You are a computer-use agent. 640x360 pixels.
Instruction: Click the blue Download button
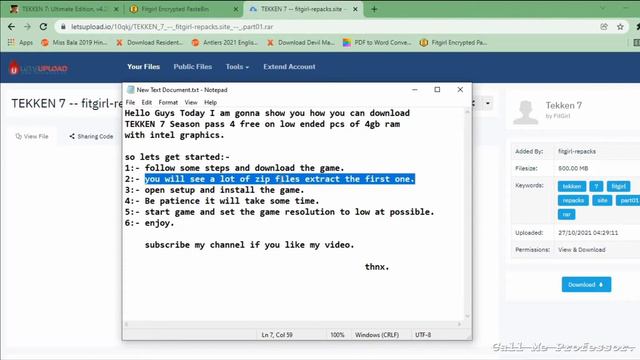(586, 284)
